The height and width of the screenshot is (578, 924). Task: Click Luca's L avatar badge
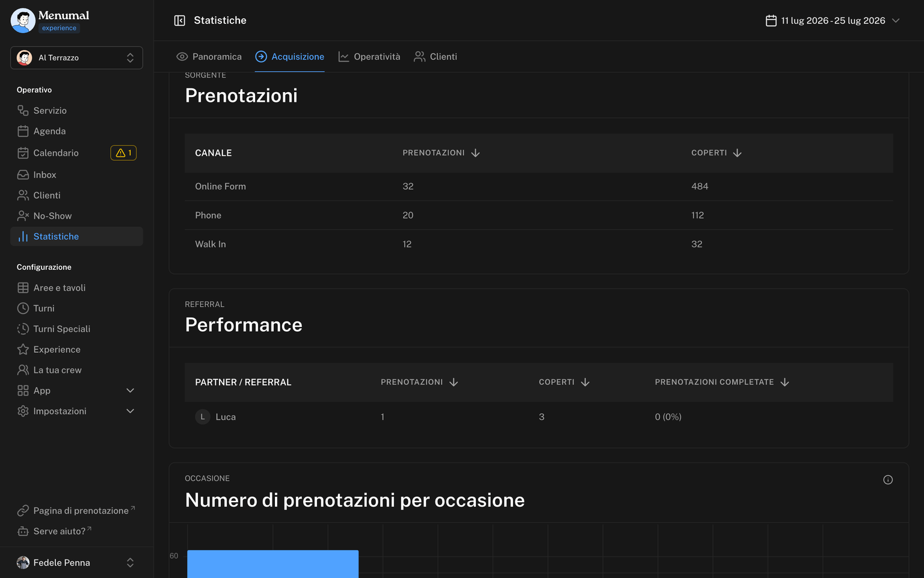point(203,417)
